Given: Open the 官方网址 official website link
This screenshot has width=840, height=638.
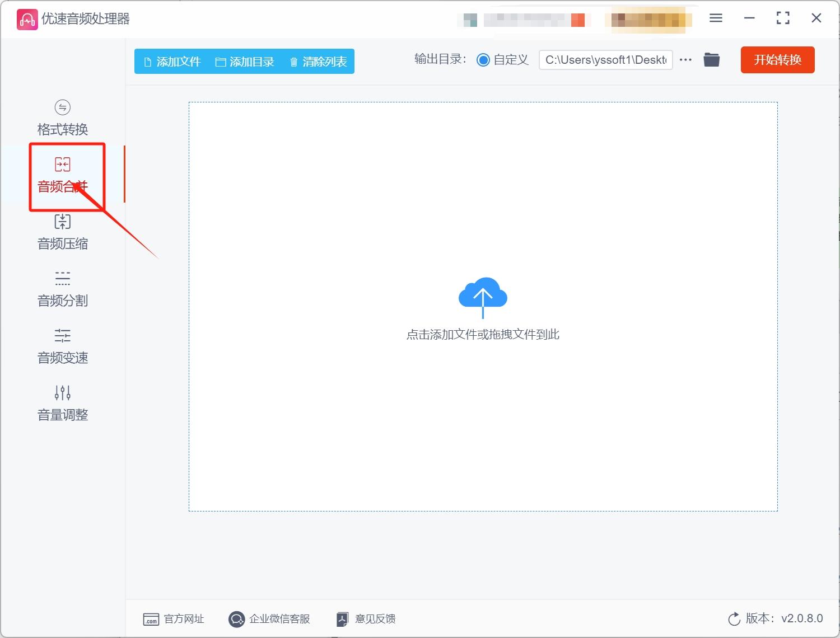Looking at the screenshot, I should (x=174, y=619).
